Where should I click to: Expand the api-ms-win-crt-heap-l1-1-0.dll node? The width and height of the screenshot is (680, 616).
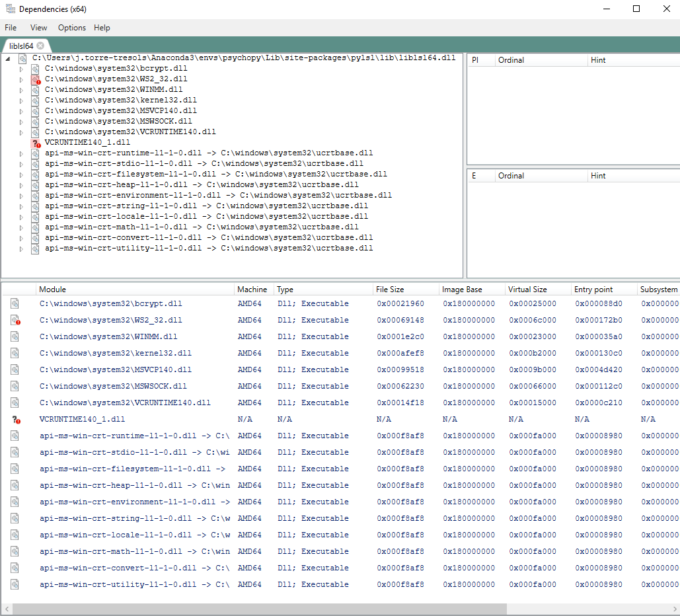click(21, 184)
